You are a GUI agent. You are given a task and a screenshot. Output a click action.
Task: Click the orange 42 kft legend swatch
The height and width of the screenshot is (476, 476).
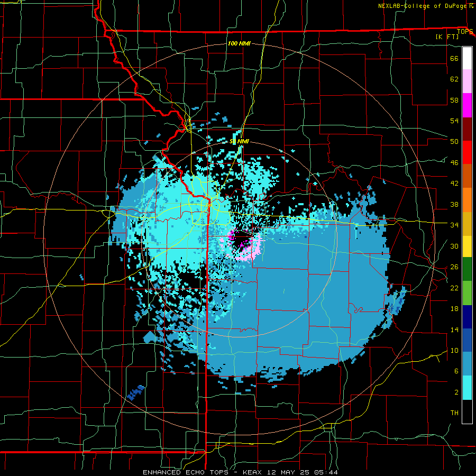pos(467,200)
